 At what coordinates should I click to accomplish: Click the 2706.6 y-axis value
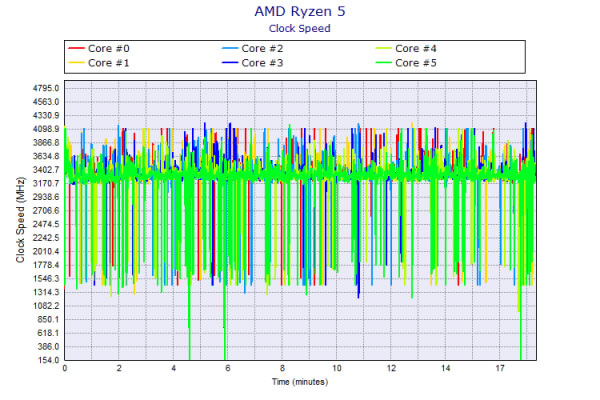click(46, 211)
